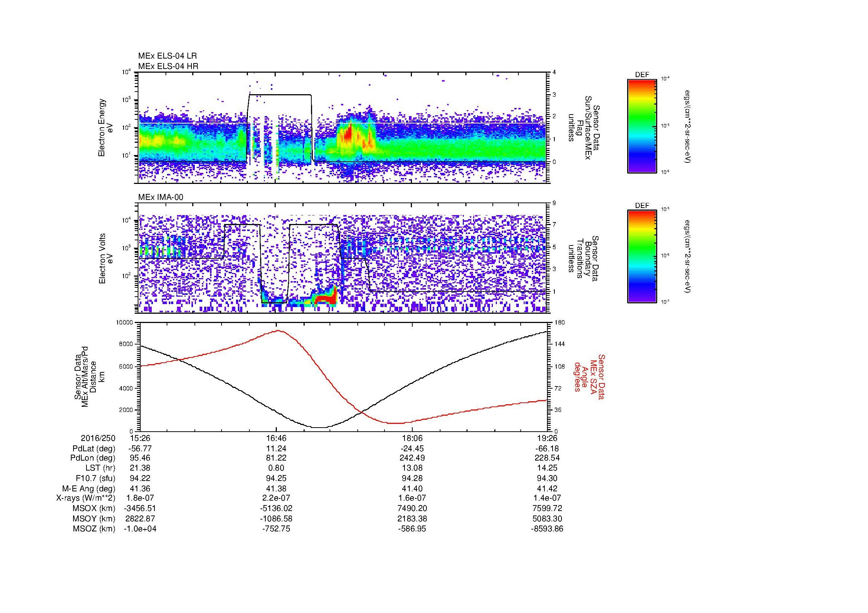The height and width of the screenshot is (613, 868).
Task: Select PdLat value '-66.18'
Action: tap(547, 449)
